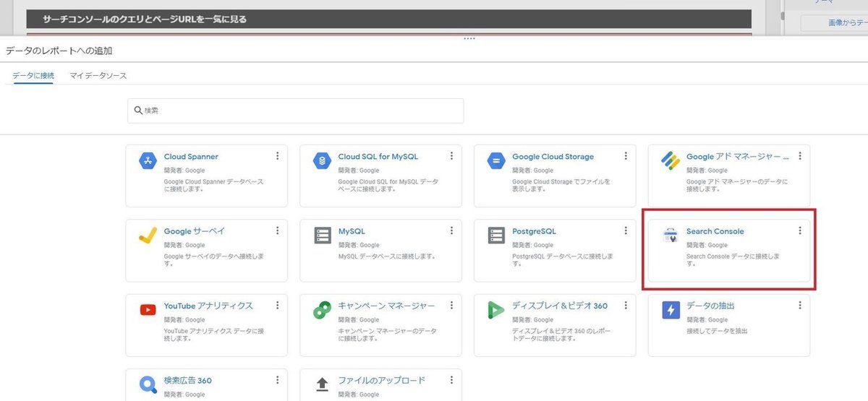Select the Google サーベイ title
Image resolution: width=868 pixels, height=401 pixels.
[195, 231]
